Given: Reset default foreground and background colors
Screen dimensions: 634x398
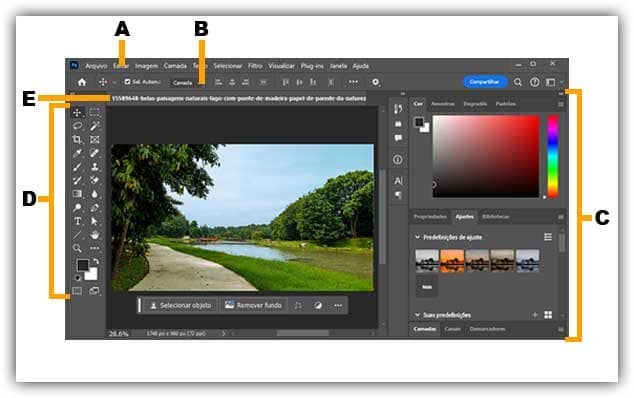Looking at the screenshot, I should point(77,278).
